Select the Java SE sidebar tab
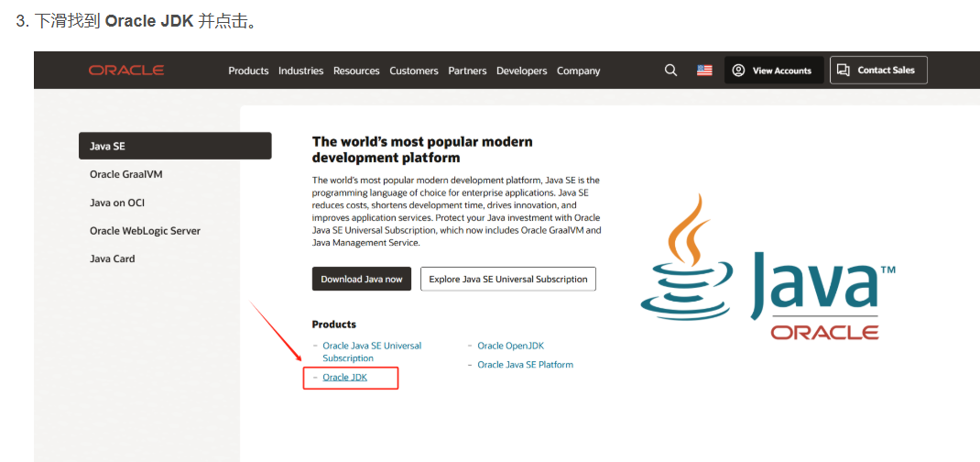Screen dimensions: 980x462 click(175, 146)
